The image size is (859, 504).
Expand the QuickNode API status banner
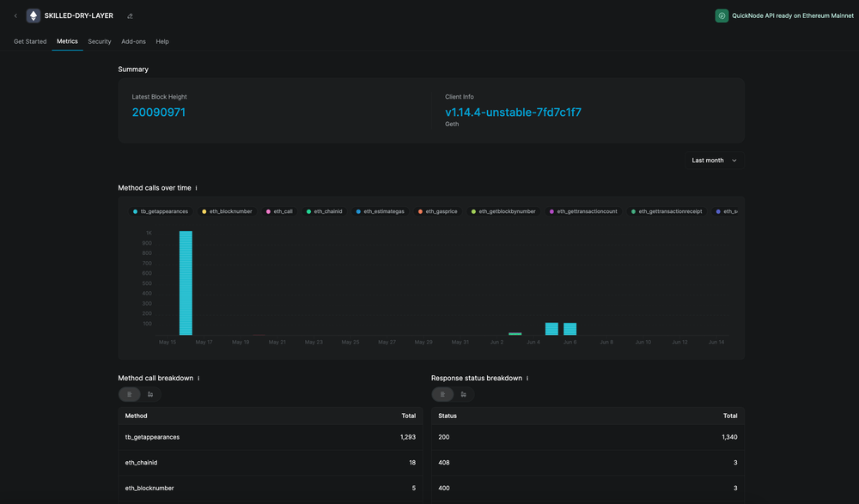pos(783,15)
